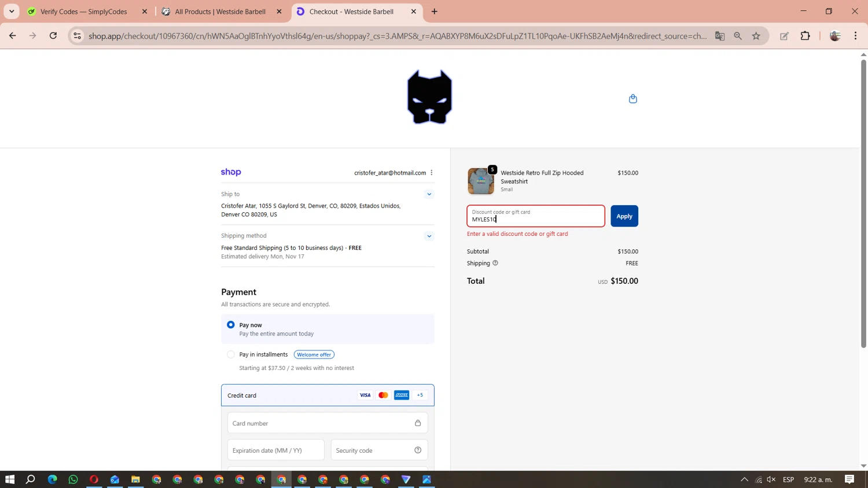
Task: Click the Welcome offer badge
Action: tap(314, 354)
